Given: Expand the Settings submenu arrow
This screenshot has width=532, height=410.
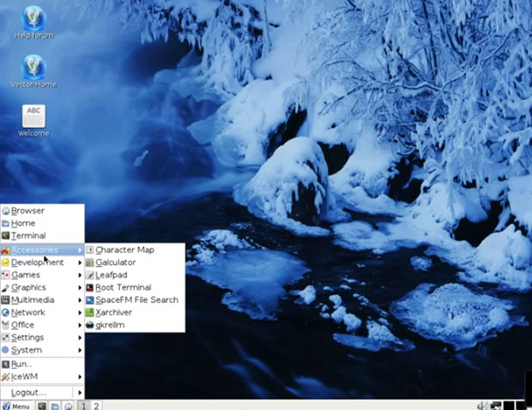Looking at the screenshot, I should tap(80, 337).
